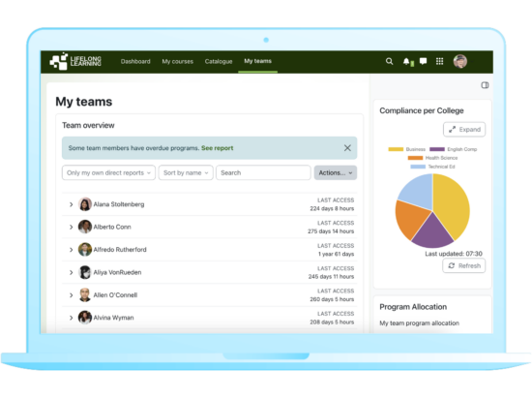This screenshot has height=399, width=532.
Task: Open the Actions dropdown
Action: tap(336, 172)
